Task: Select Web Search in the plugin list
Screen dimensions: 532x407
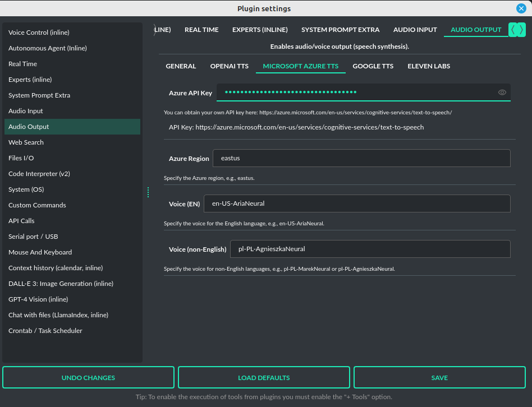Action: click(x=26, y=142)
